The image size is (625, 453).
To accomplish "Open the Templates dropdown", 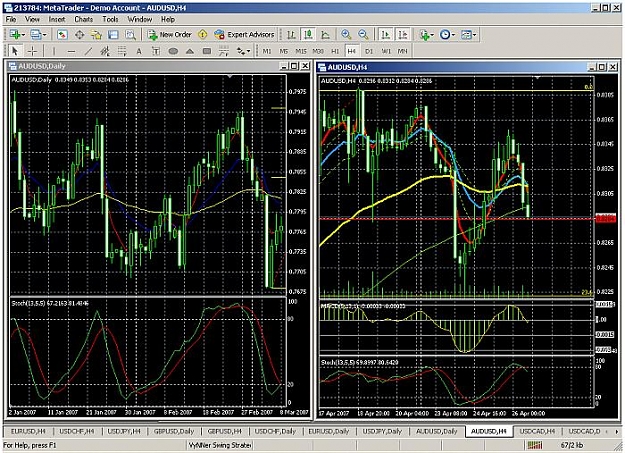I will 469,35.
